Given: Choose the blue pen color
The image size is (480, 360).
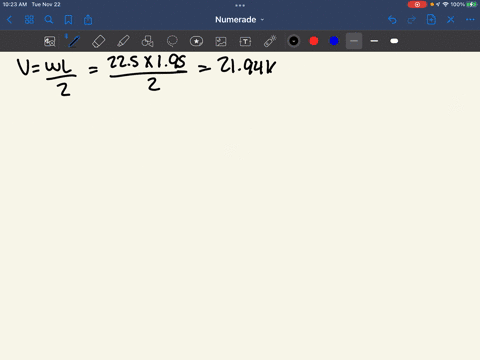Looking at the screenshot, I should click(334, 41).
